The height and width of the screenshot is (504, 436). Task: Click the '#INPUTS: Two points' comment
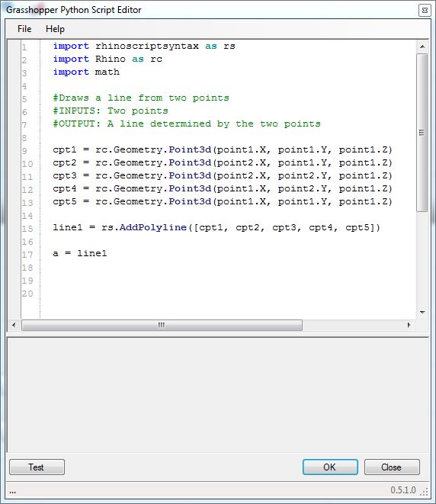(x=111, y=111)
